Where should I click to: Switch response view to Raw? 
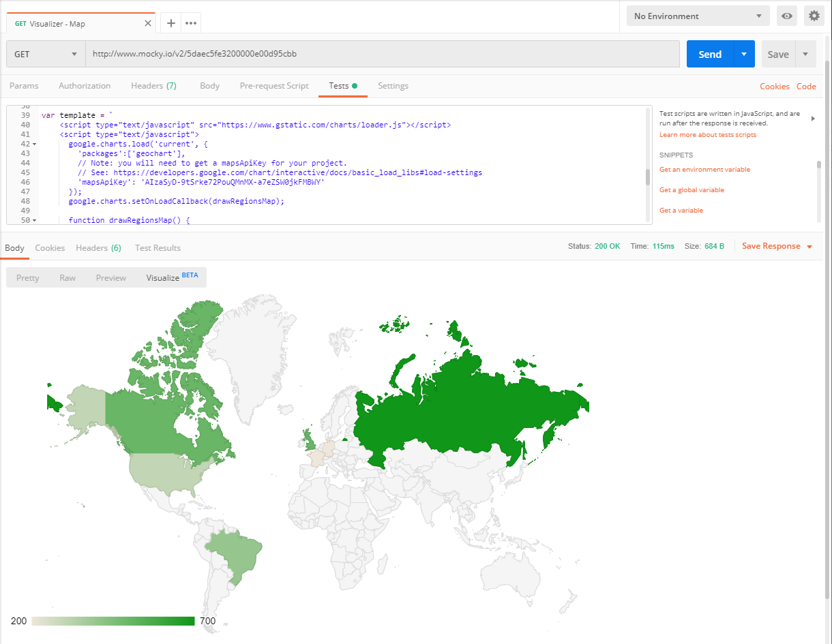[x=68, y=278]
